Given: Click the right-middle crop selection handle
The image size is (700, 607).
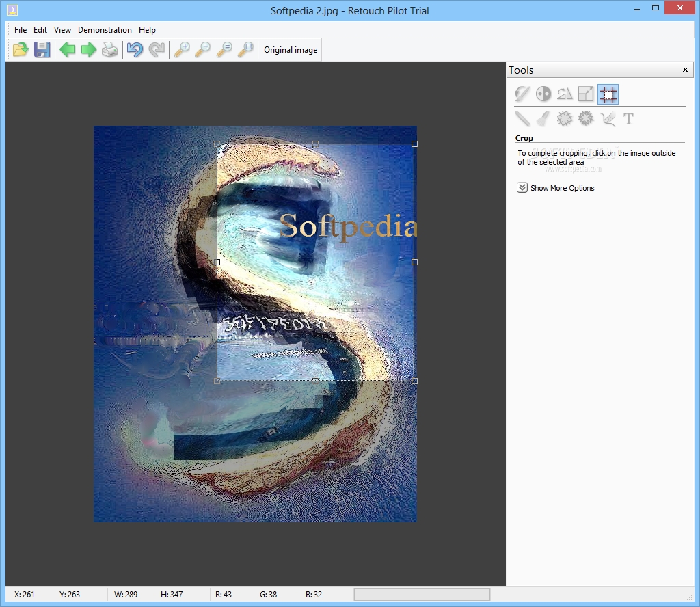Looking at the screenshot, I should 414,262.
